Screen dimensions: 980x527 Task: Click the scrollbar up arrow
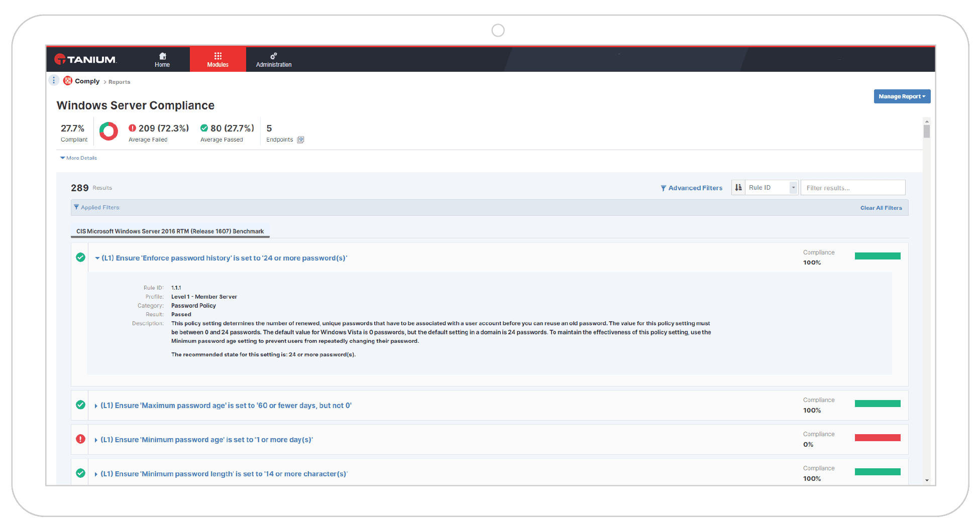pyautogui.click(x=926, y=121)
